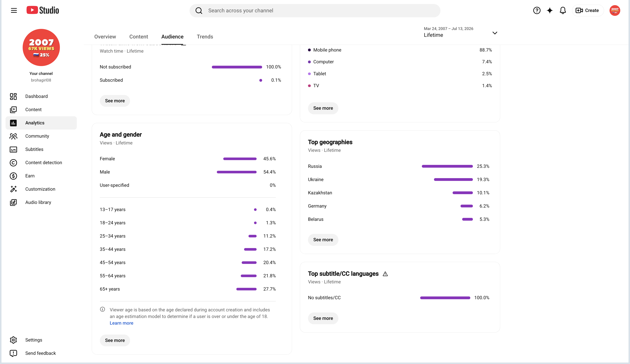630x364 pixels.
Task: Click the Audio library icon
Action: [x=13, y=202]
